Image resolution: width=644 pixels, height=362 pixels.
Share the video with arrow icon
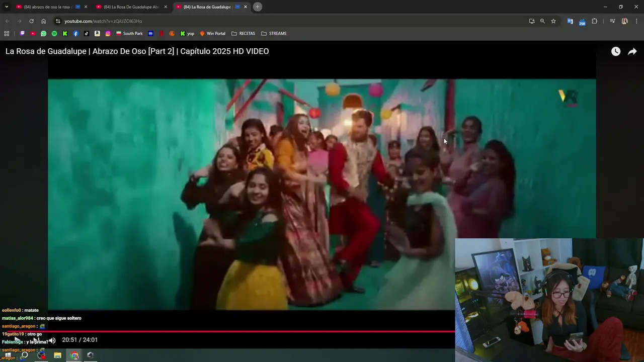[x=632, y=51]
